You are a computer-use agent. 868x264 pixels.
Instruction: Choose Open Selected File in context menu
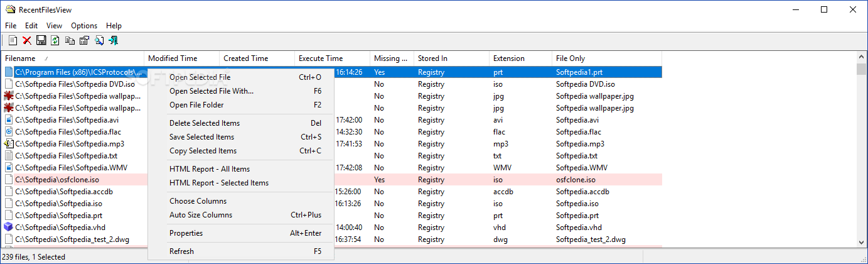(x=240, y=77)
